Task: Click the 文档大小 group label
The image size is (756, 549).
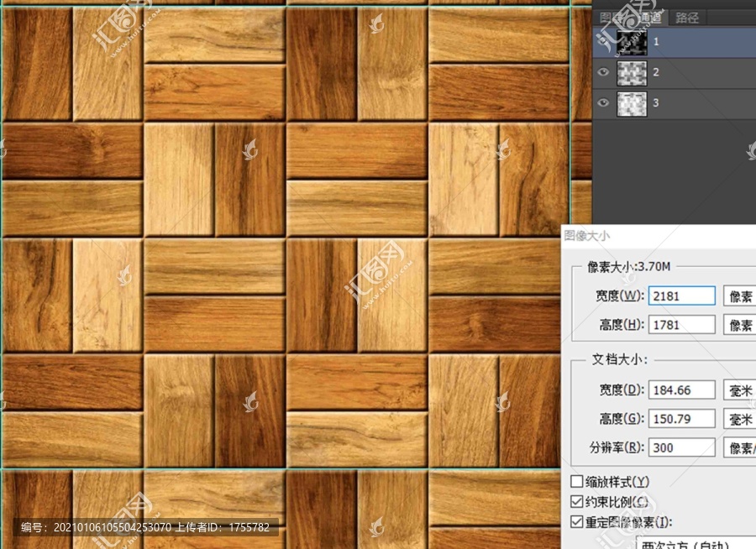Action: click(x=620, y=359)
